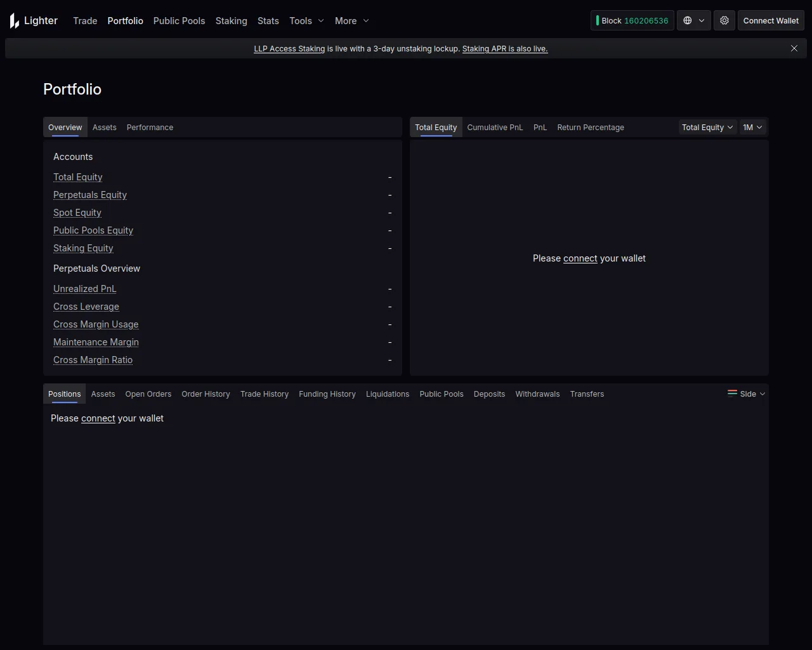Expand the Tools menu dropdown
Screen dimensions: 812x650
306,21
